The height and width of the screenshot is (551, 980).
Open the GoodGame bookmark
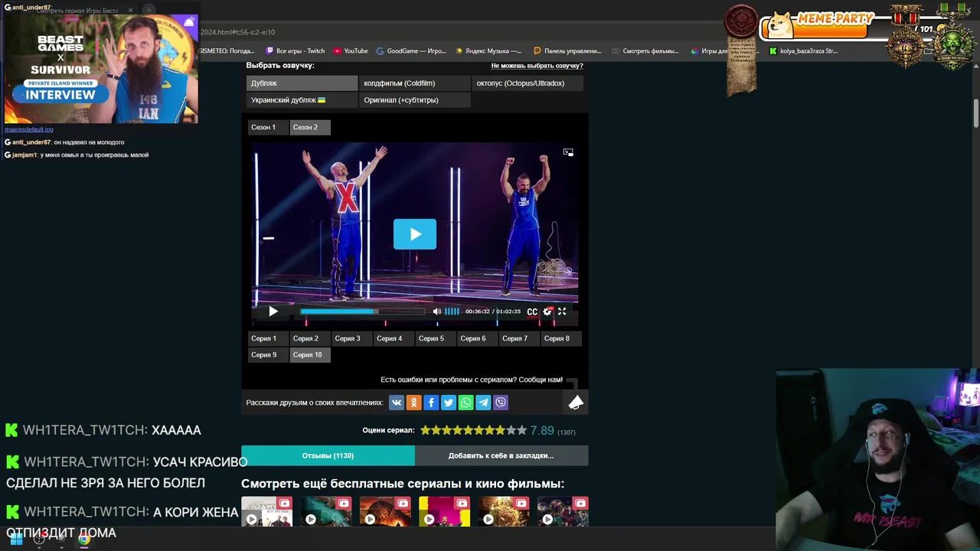411,51
